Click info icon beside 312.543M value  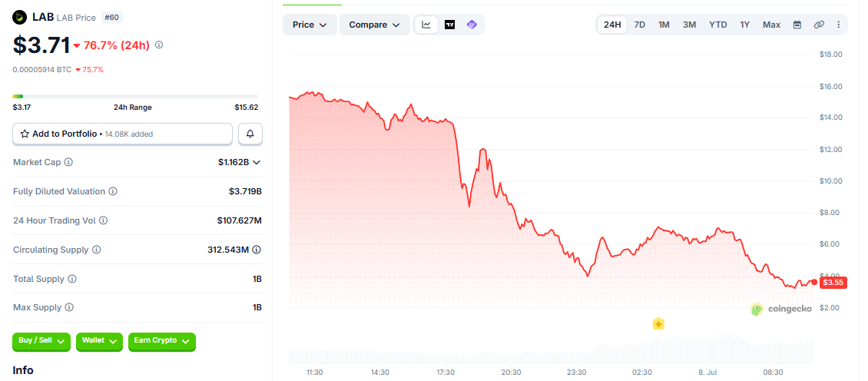click(257, 250)
